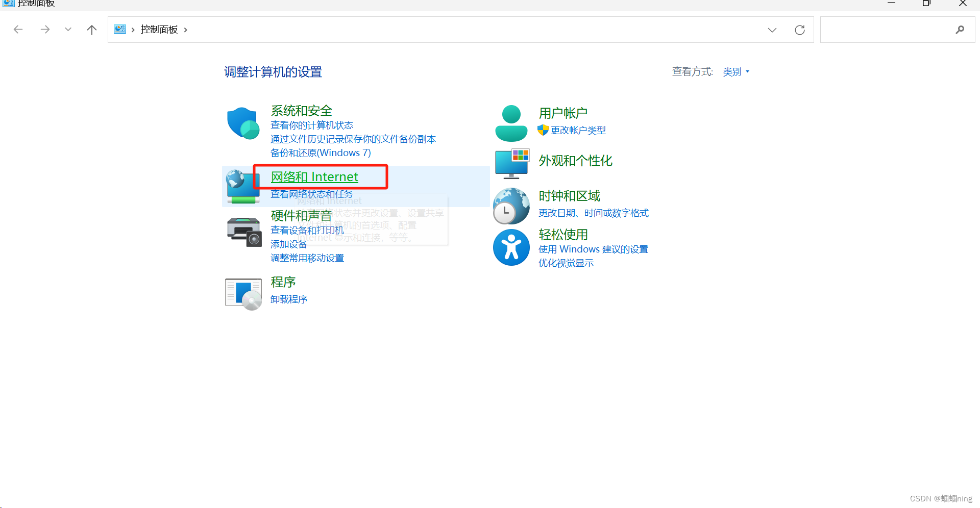Open 硬件和声音 category
The width and height of the screenshot is (980, 508).
click(301, 216)
